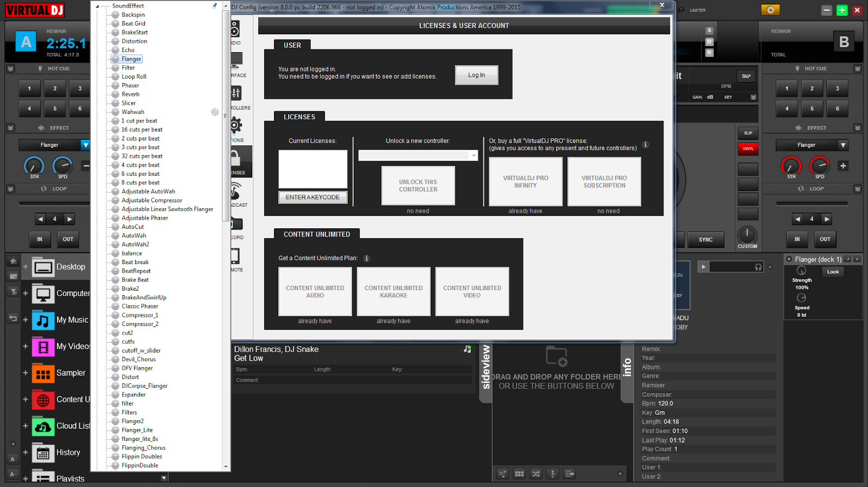This screenshot has width=868, height=487.
Task: Expand the right deck EFFECT panel chevron
Action: pos(858,128)
